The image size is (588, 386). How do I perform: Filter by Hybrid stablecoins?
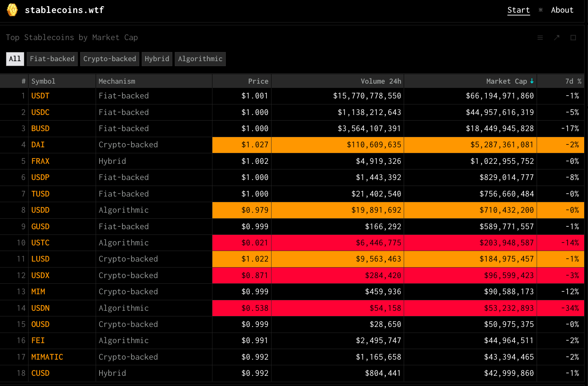click(x=157, y=59)
